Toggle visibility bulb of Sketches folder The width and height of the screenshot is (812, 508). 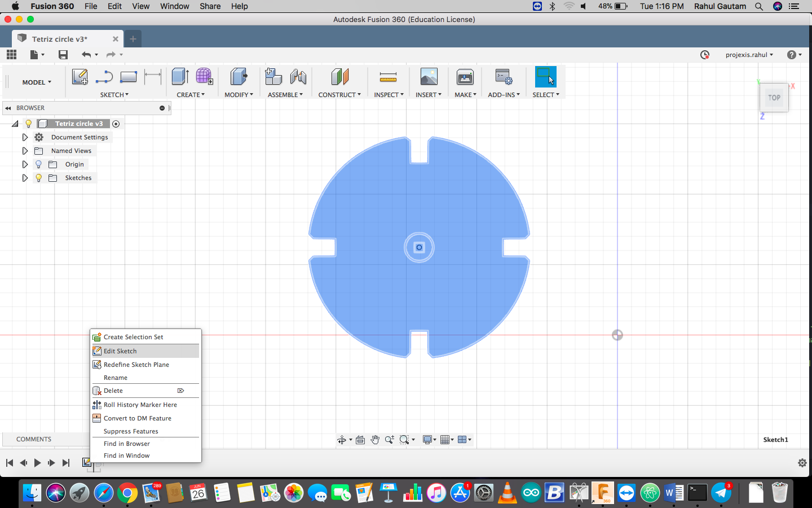tap(38, 178)
